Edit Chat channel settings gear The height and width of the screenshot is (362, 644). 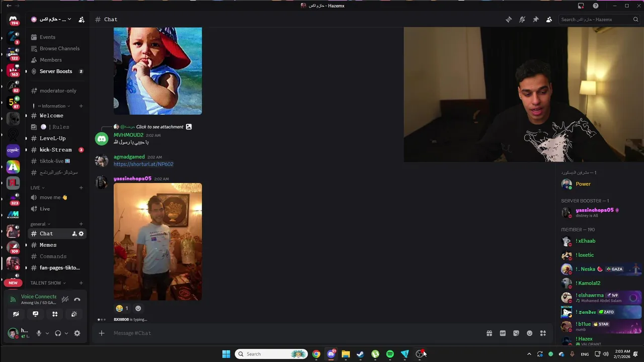pyautogui.click(x=81, y=234)
